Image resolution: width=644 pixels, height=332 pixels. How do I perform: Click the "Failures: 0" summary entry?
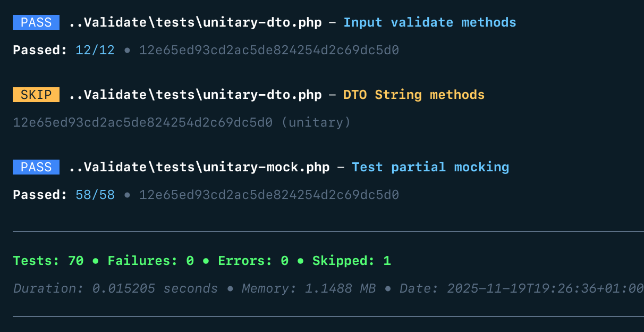click(150, 261)
